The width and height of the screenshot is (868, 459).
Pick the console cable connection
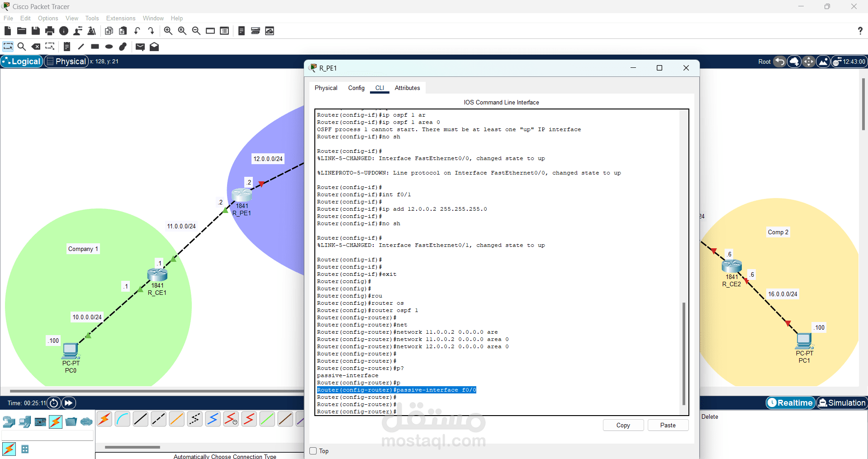123,419
